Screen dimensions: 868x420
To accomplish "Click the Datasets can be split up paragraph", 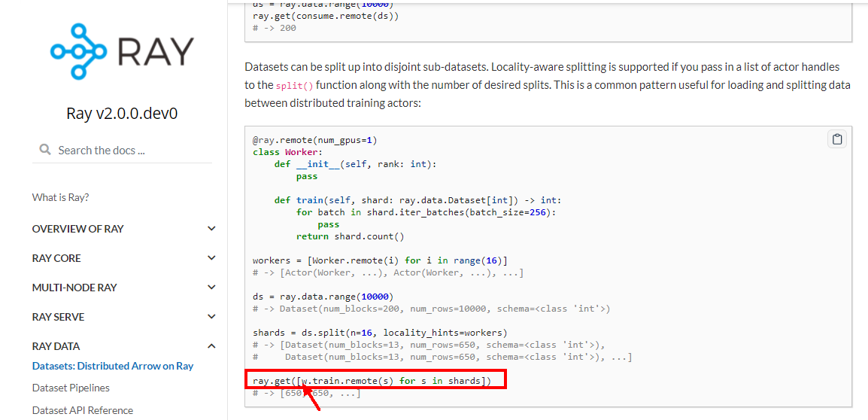I will (x=548, y=85).
